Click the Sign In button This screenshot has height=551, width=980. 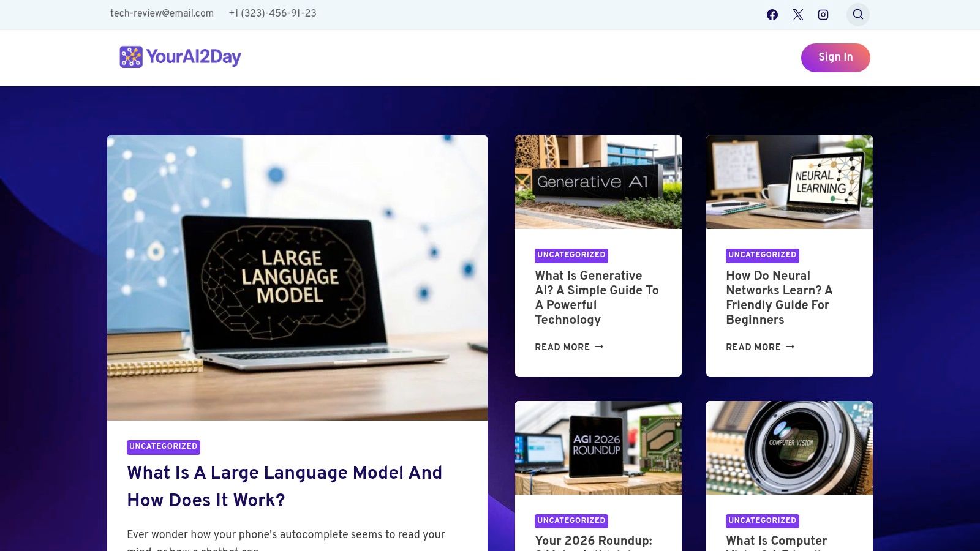pyautogui.click(x=835, y=57)
